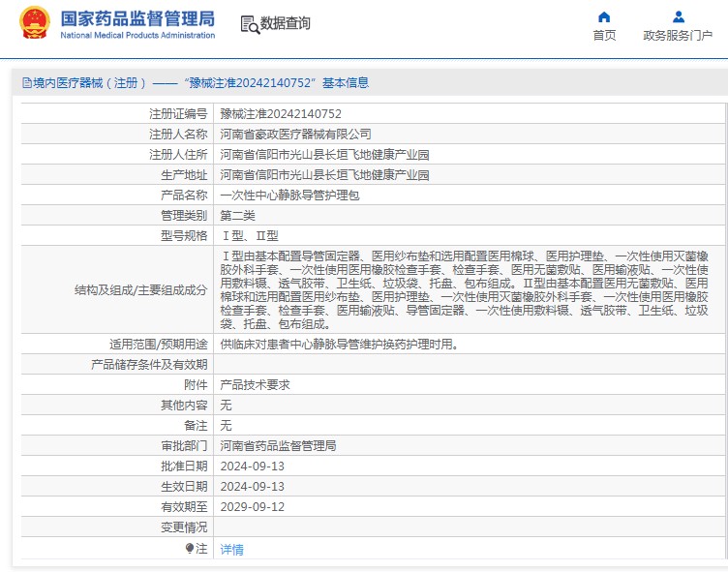Click the 产品技术要求 attachment cell
The image size is (728, 572).
pos(255,384)
